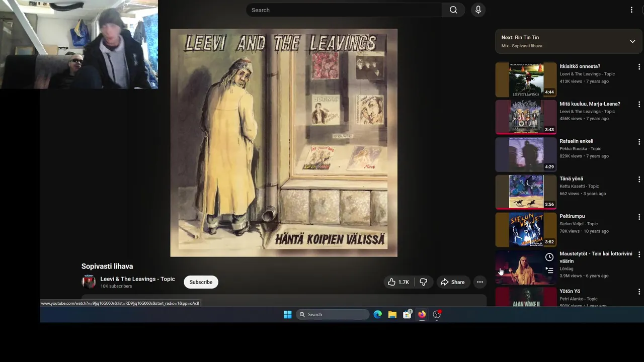The height and width of the screenshot is (362, 644).
Task: Open Mitä kuuluu, Marja-Leena? thumbnail
Action: [526, 117]
